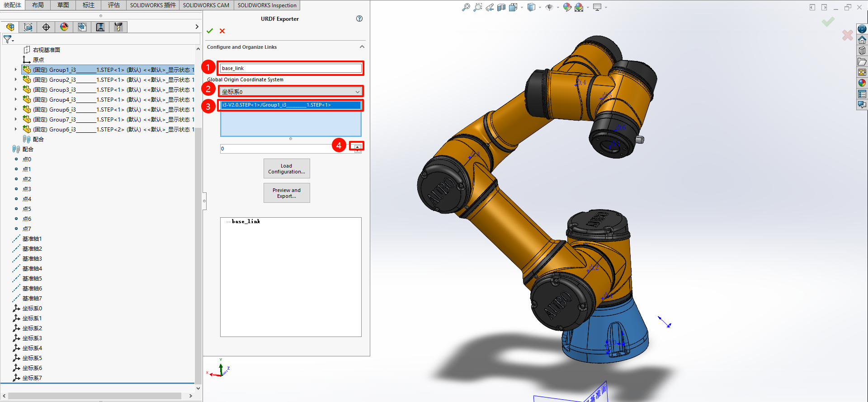Expand Group3_i3 component node

pos(15,89)
